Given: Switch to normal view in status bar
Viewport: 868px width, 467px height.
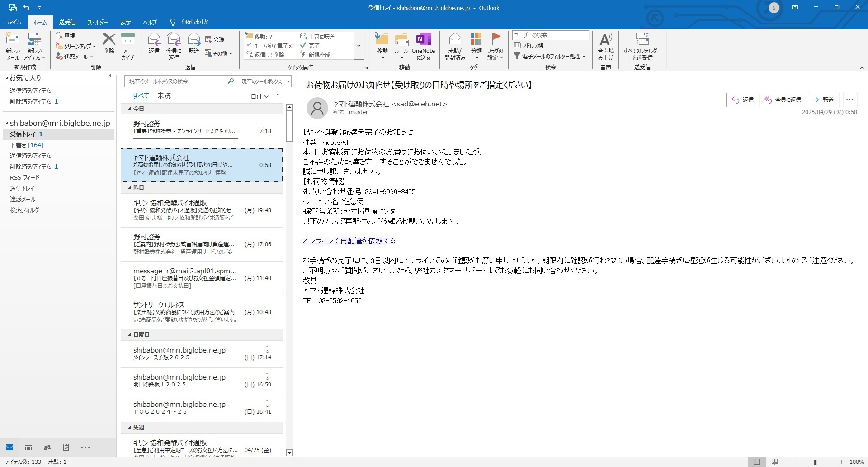Looking at the screenshot, I should tap(757, 462).
